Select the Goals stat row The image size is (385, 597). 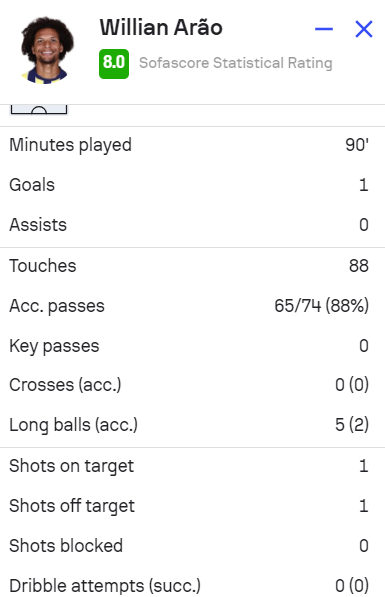(x=192, y=185)
